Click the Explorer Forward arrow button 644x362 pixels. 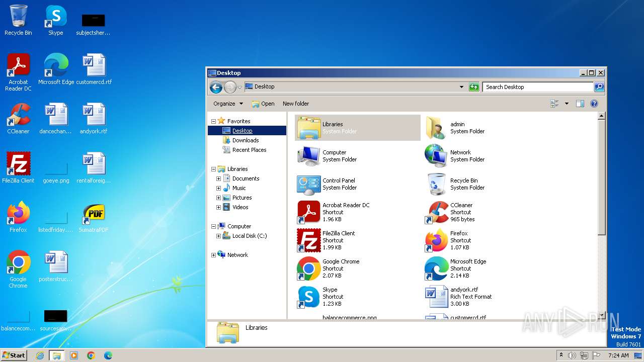[x=230, y=87]
